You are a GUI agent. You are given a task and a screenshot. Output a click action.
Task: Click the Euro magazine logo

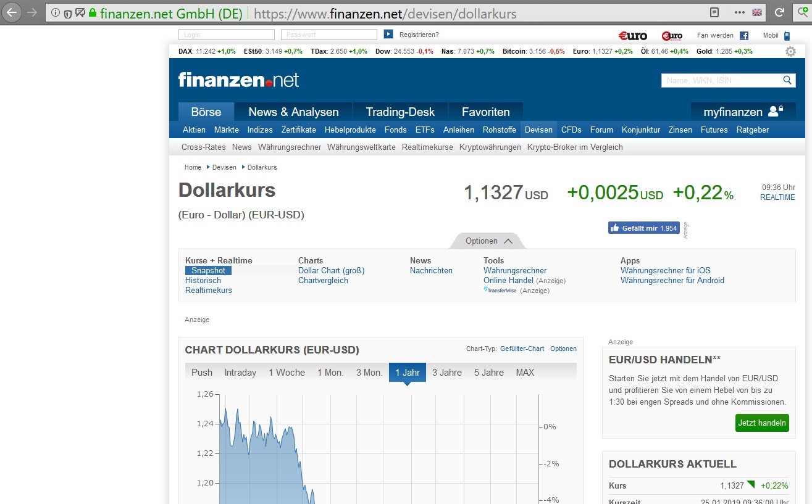click(633, 36)
